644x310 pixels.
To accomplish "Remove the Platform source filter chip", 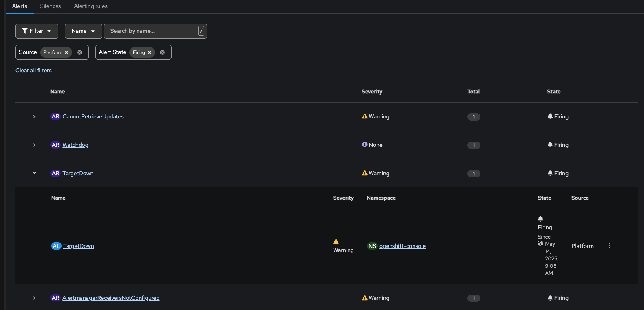I will coord(67,52).
